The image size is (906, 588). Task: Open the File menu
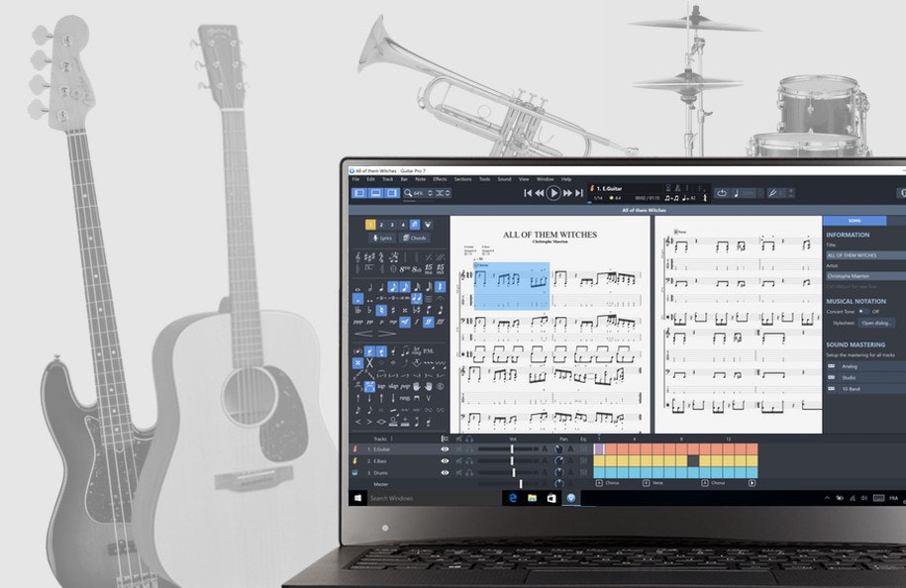(355, 179)
